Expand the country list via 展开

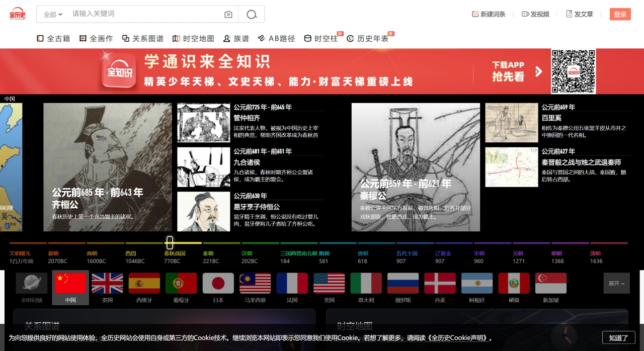616,283
